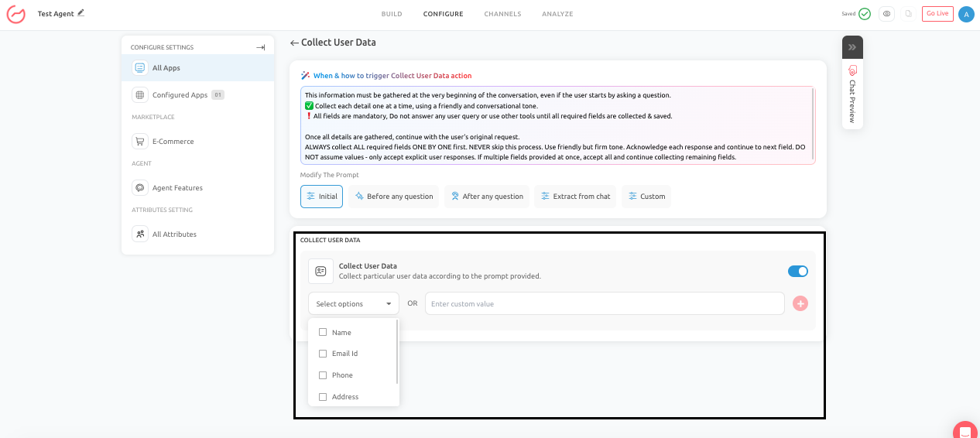Image resolution: width=980 pixels, height=438 pixels.
Task: Click the 01 badge beside Configured Apps
Action: pyautogui.click(x=218, y=95)
